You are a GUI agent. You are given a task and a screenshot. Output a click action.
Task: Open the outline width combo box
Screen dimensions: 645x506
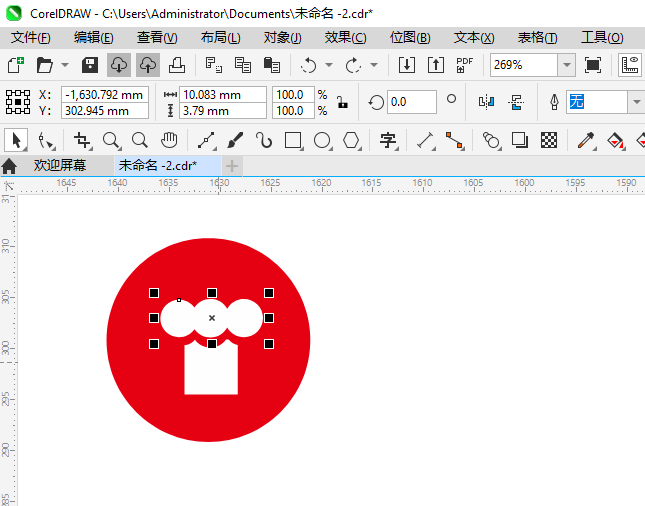click(605, 102)
